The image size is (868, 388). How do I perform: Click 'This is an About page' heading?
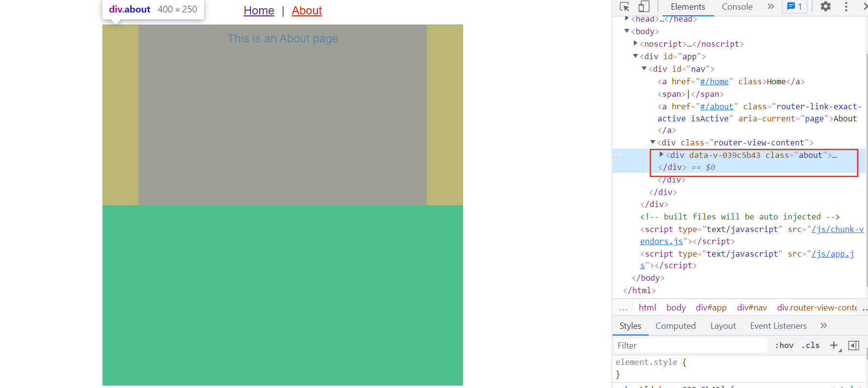283,39
